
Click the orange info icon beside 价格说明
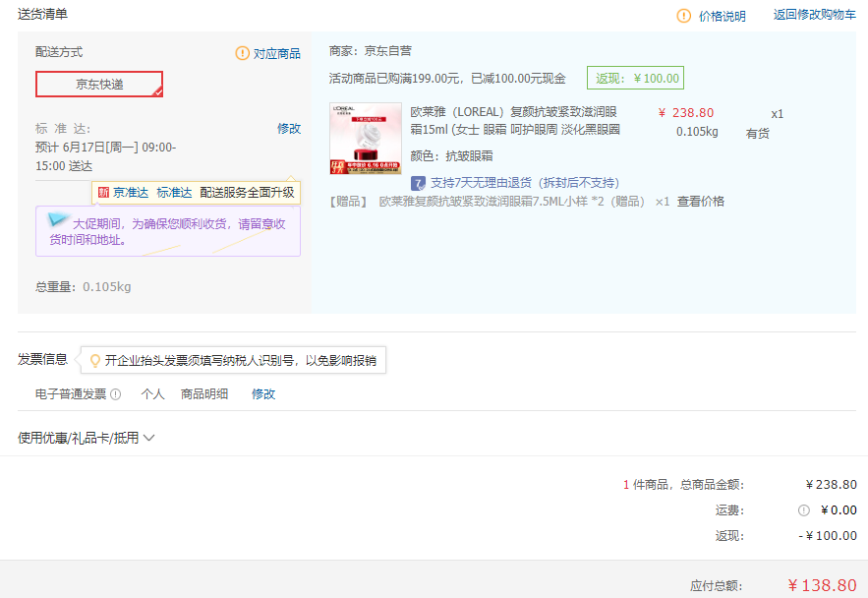(683, 16)
